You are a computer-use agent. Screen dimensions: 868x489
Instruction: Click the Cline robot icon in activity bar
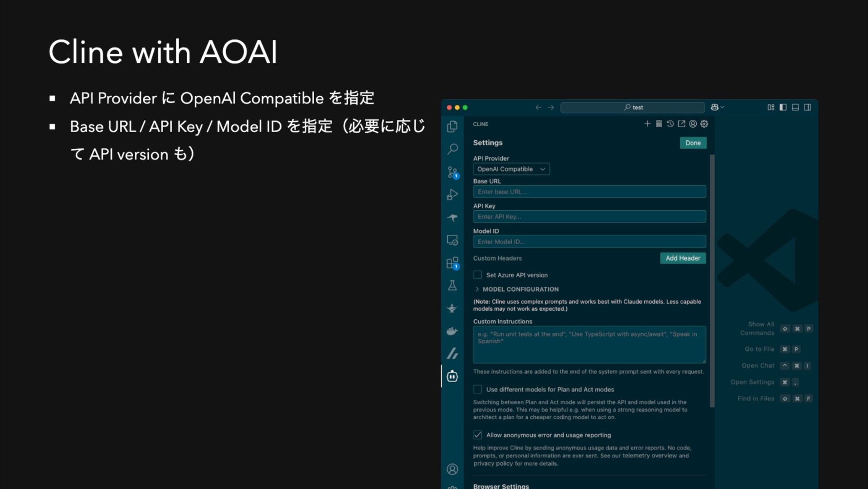point(452,376)
